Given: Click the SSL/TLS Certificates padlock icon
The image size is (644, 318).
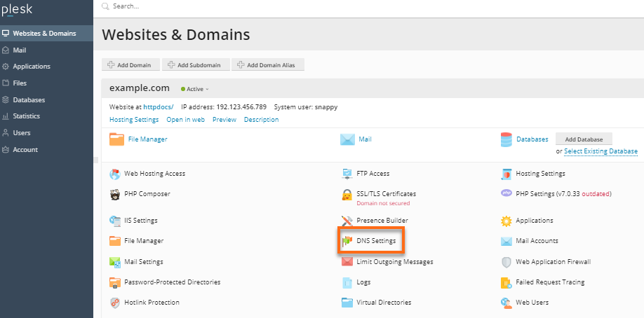Looking at the screenshot, I should (347, 195).
